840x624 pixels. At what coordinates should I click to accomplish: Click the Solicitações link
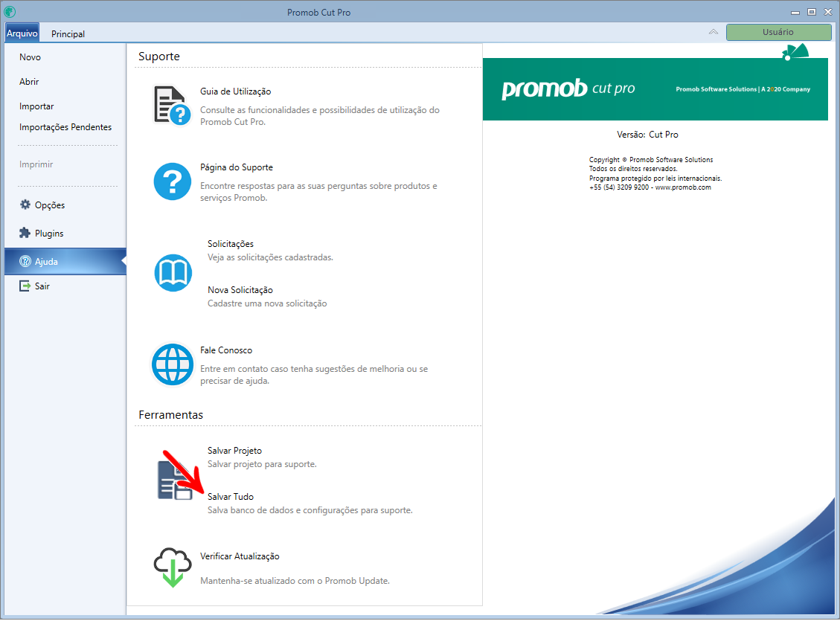231,244
